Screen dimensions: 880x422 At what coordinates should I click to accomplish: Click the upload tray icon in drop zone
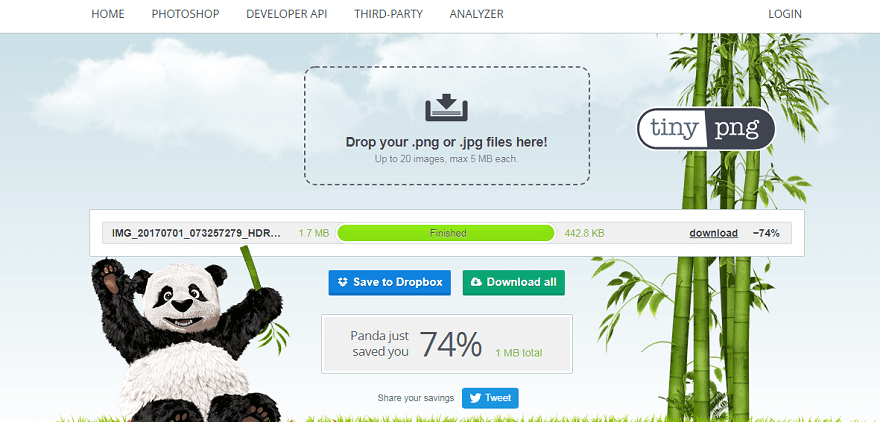click(446, 108)
